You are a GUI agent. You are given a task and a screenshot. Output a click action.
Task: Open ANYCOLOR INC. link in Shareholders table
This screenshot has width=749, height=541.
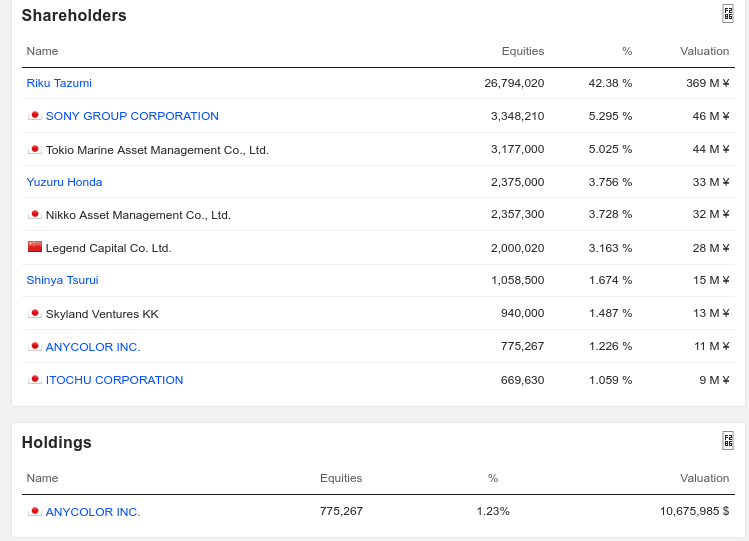93,347
